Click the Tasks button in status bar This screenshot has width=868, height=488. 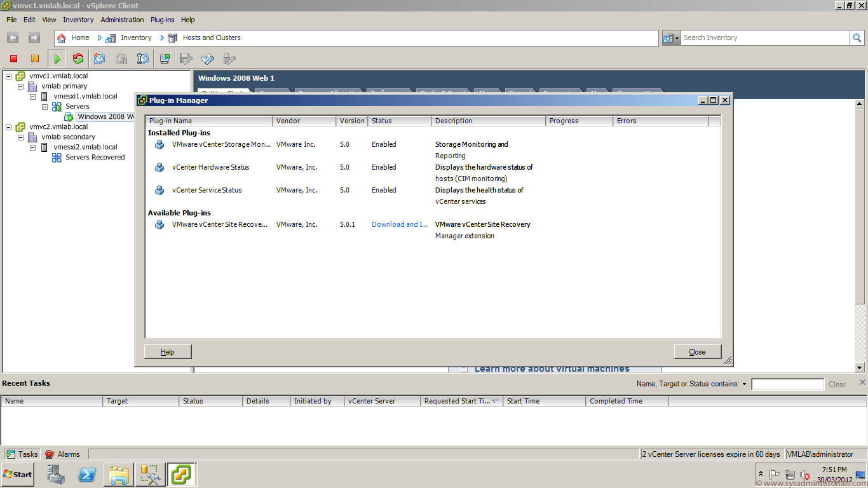(22, 454)
